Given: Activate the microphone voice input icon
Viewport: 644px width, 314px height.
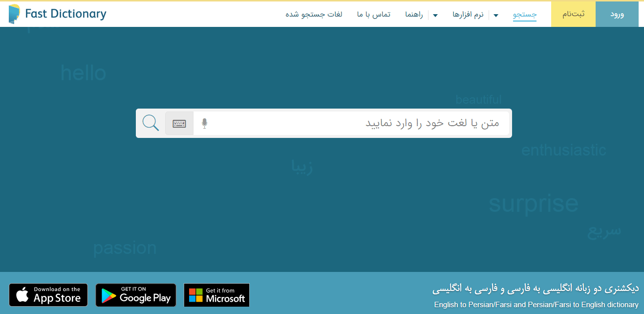Looking at the screenshot, I should pos(205,123).
